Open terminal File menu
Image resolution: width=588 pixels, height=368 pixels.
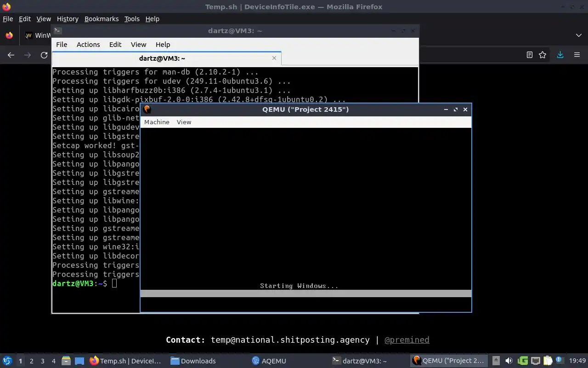coord(62,45)
